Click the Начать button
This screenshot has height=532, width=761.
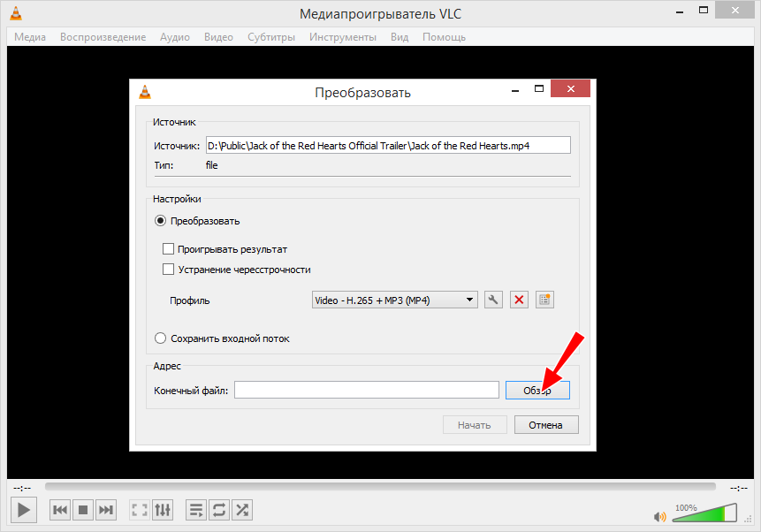pos(475,425)
